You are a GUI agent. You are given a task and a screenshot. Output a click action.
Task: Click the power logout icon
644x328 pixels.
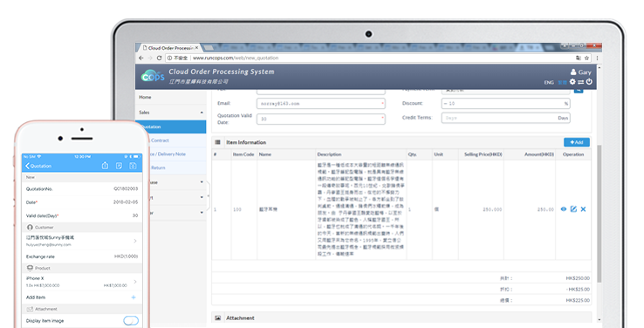[x=589, y=82]
